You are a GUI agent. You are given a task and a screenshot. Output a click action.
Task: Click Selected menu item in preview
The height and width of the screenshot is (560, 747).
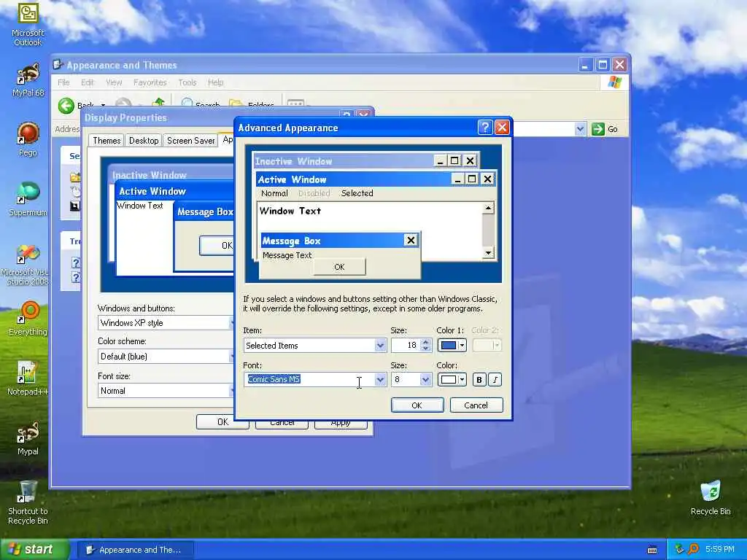[x=357, y=193]
